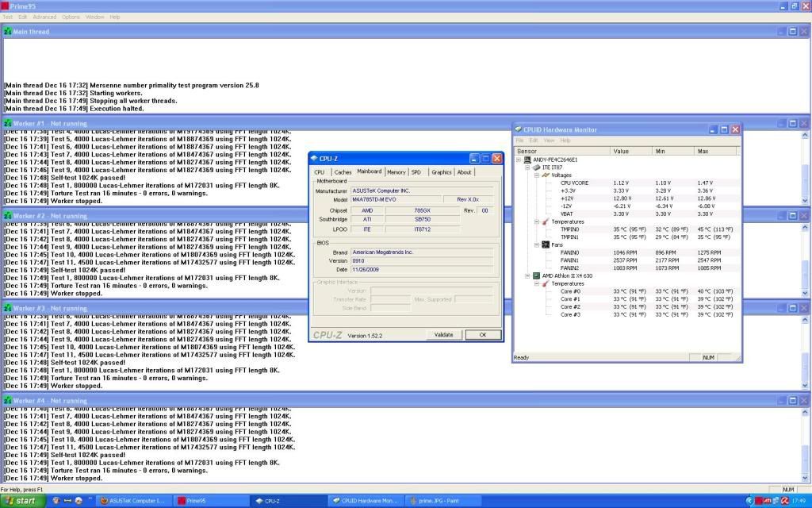Collapse Temperatures under AMD Athlon II X4 630
This screenshot has height=508, width=812.
(x=537, y=283)
